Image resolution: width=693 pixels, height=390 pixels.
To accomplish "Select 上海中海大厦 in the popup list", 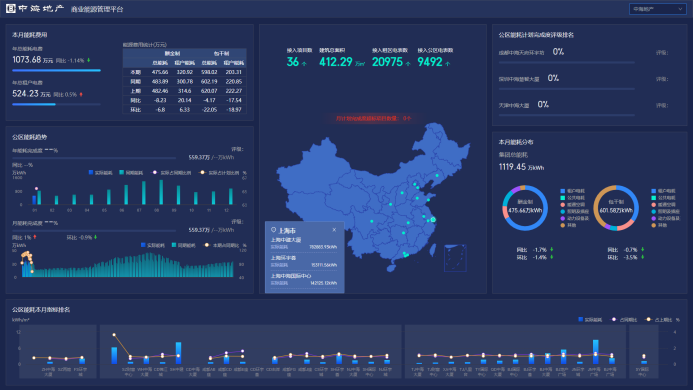I will pyautogui.click(x=304, y=243).
